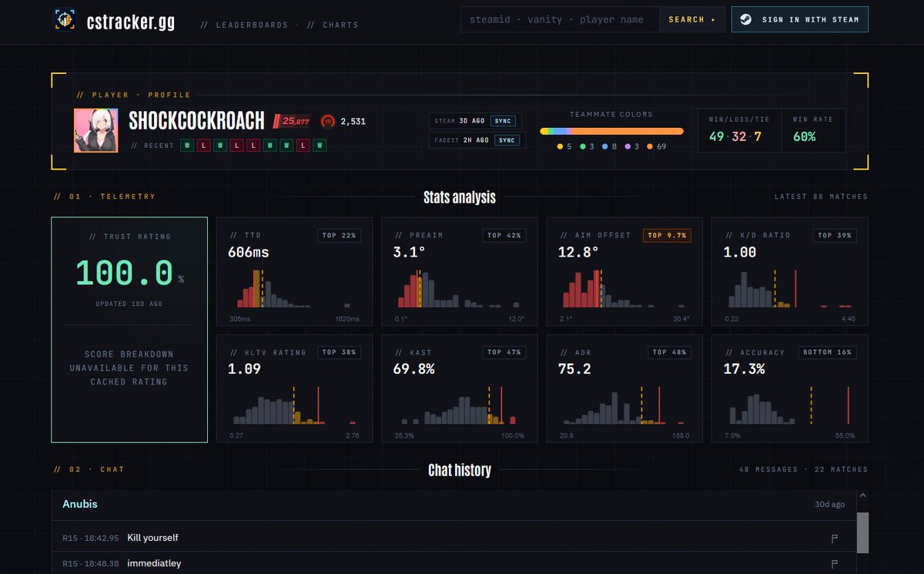Screen dimensions: 924x574
Task: Click the TOP 48% badge on ADR card
Action: (x=669, y=352)
